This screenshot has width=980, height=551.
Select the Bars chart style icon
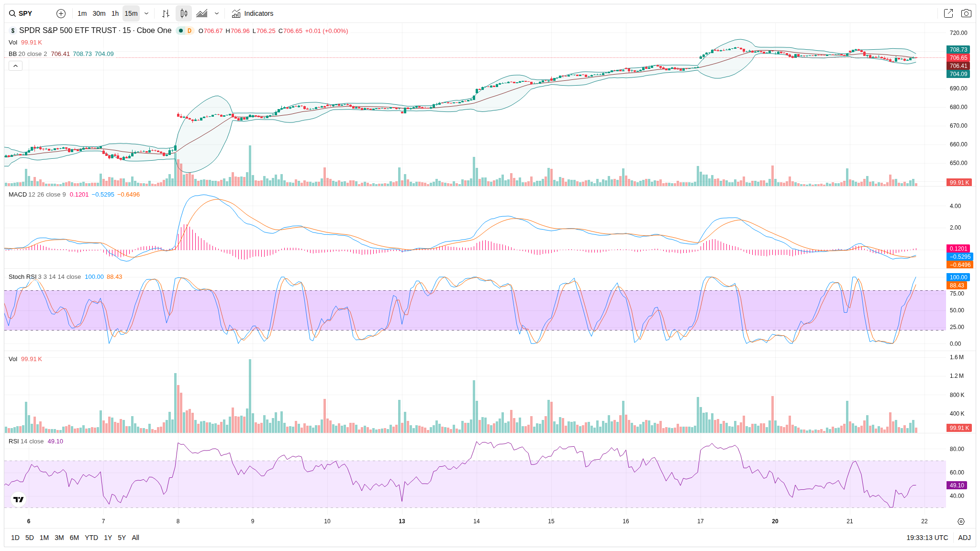coord(166,13)
